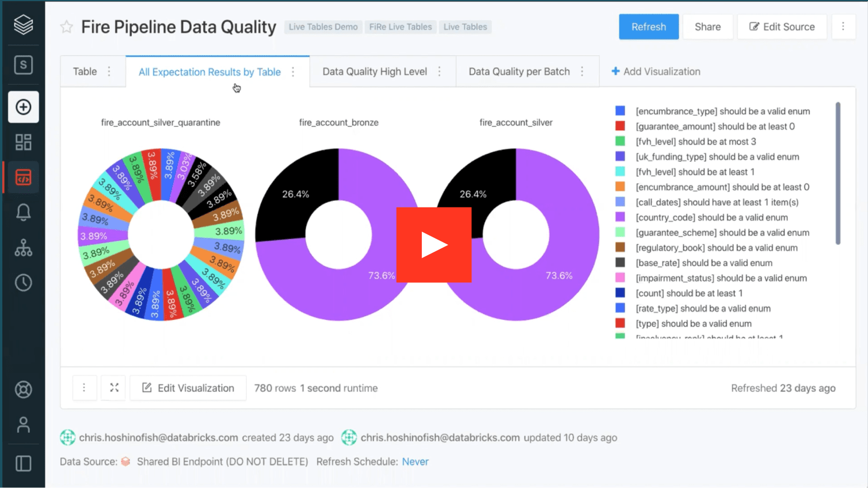Screen dimensions: 868x488
Task: Click Refreshed 23 days ago text
Action: (783, 388)
